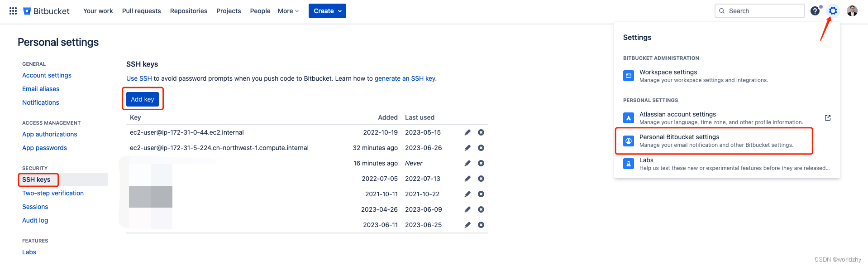
Task: Click the Add key button
Action: pos(143,99)
